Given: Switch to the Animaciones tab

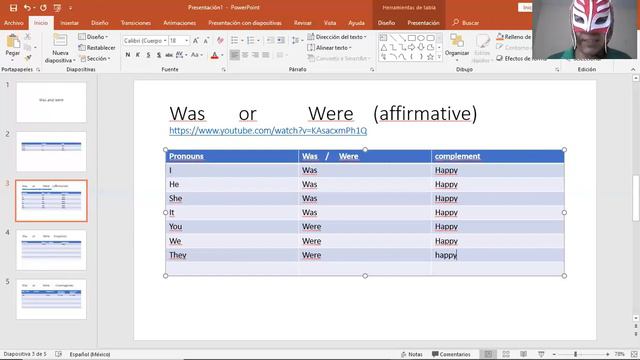Looking at the screenshot, I should (x=179, y=23).
